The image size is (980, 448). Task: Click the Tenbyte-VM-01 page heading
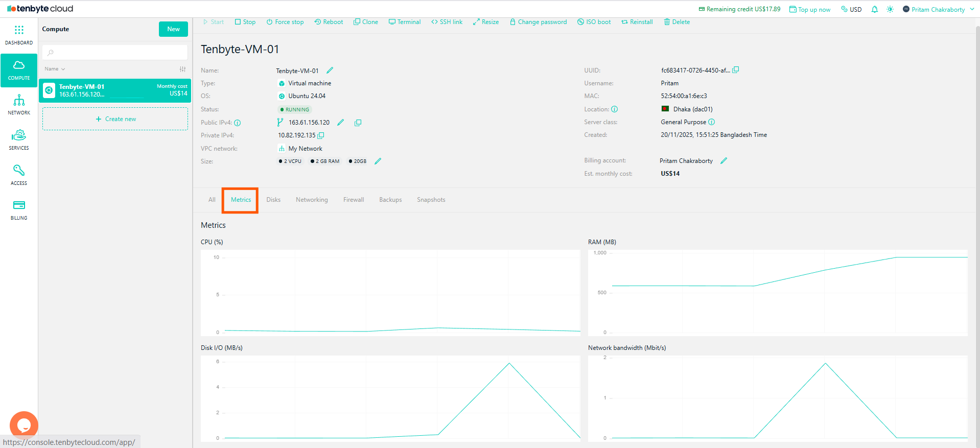click(x=240, y=49)
